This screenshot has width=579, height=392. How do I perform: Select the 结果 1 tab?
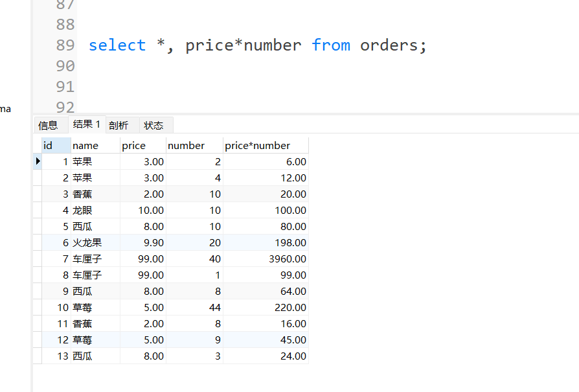87,124
